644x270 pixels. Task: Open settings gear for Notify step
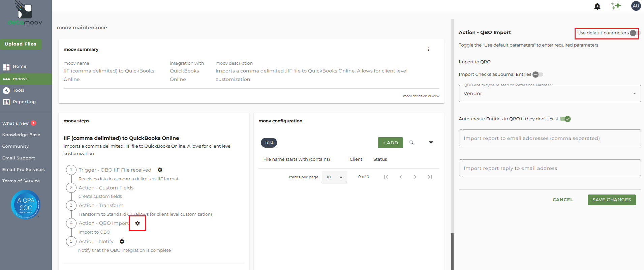(x=122, y=241)
